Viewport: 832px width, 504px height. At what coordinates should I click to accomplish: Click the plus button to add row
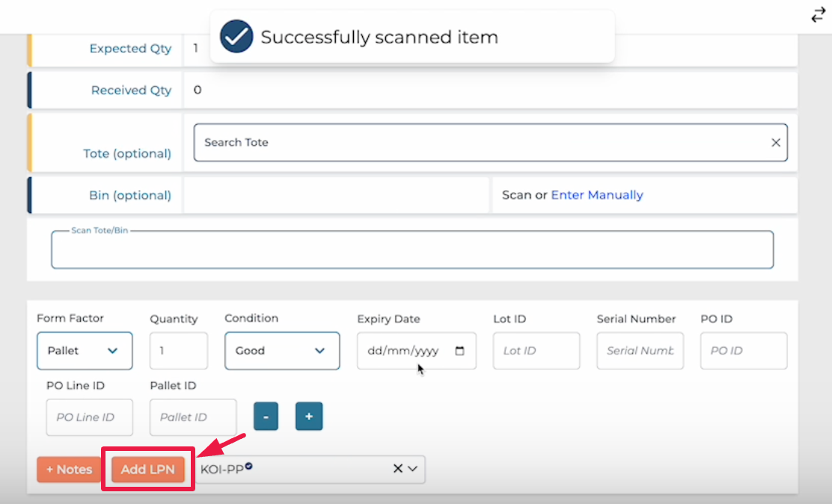[308, 417]
